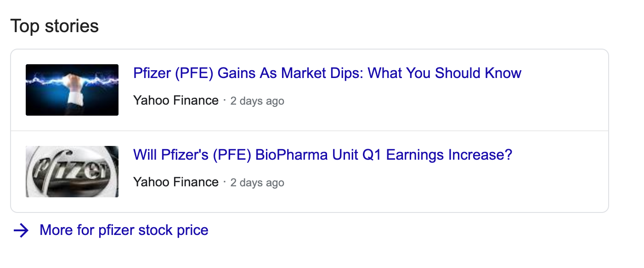Click '2 days ago' timestamp on first story
Viewport: 644px width, 268px height.
[257, 101]
